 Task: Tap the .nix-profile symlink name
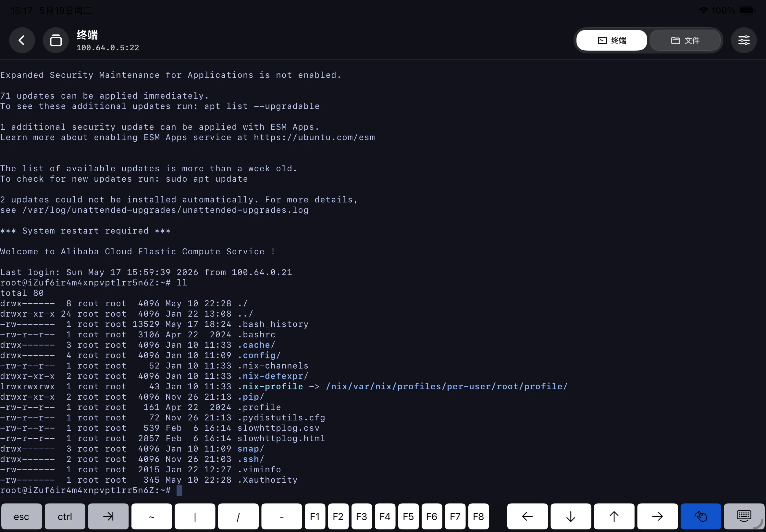click(270, 386)
